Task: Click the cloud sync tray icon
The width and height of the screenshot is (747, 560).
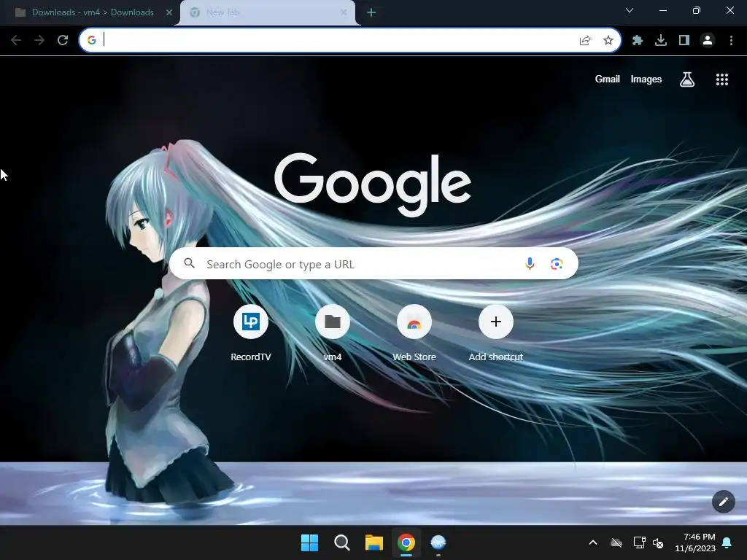Action: 616,542
